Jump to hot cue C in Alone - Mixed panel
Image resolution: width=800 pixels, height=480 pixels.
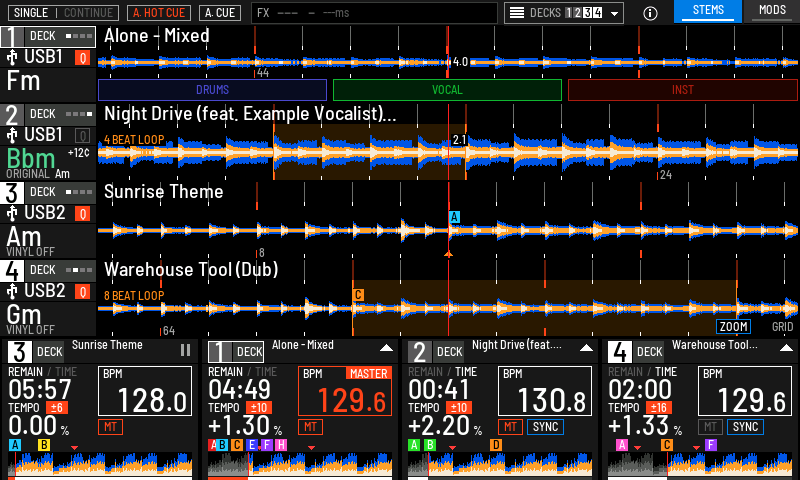(x=237, y=445)
